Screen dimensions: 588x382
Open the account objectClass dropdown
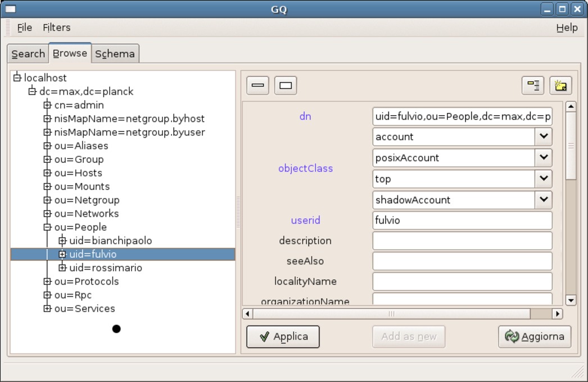tap(544, 137)
